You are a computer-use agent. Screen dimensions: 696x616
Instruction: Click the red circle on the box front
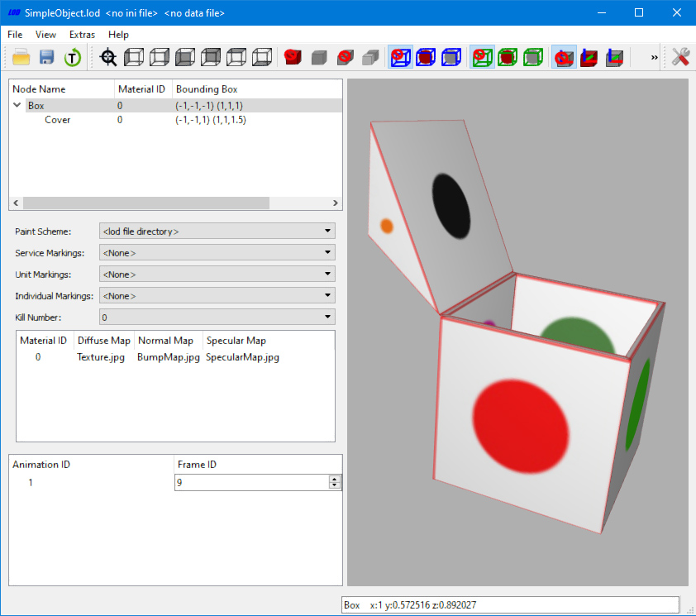coord(520,426)
